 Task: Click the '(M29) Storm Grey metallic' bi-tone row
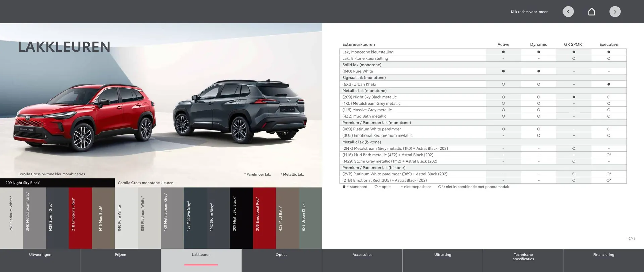(x=483, y=161)
